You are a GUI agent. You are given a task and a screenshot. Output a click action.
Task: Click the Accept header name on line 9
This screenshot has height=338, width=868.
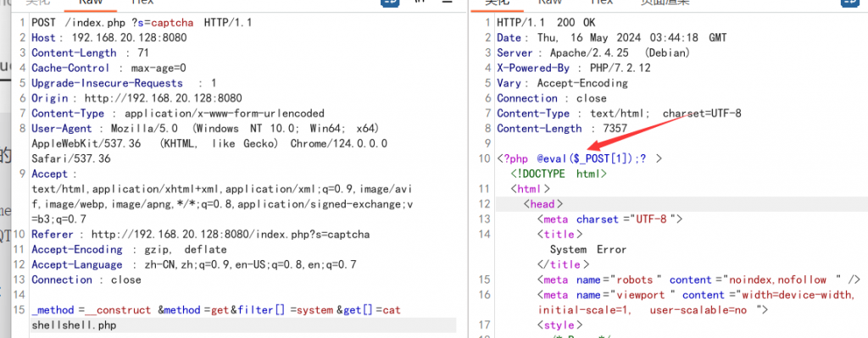click(x=50, y=174)
